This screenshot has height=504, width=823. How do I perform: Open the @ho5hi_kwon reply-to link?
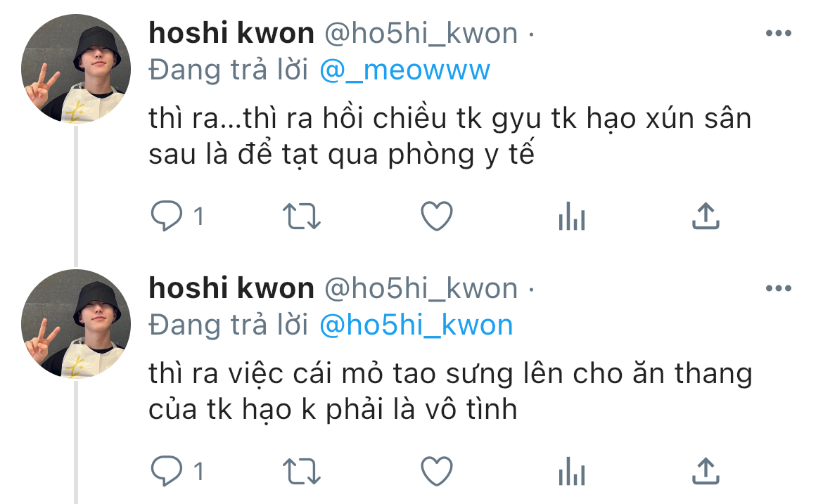[416, 325]
